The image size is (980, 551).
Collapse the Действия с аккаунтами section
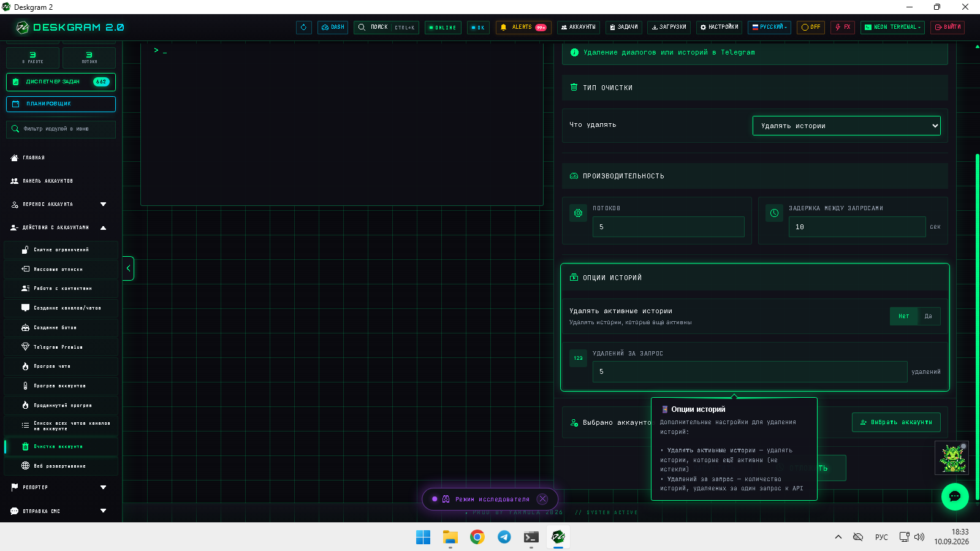click(x=103, y=228)
